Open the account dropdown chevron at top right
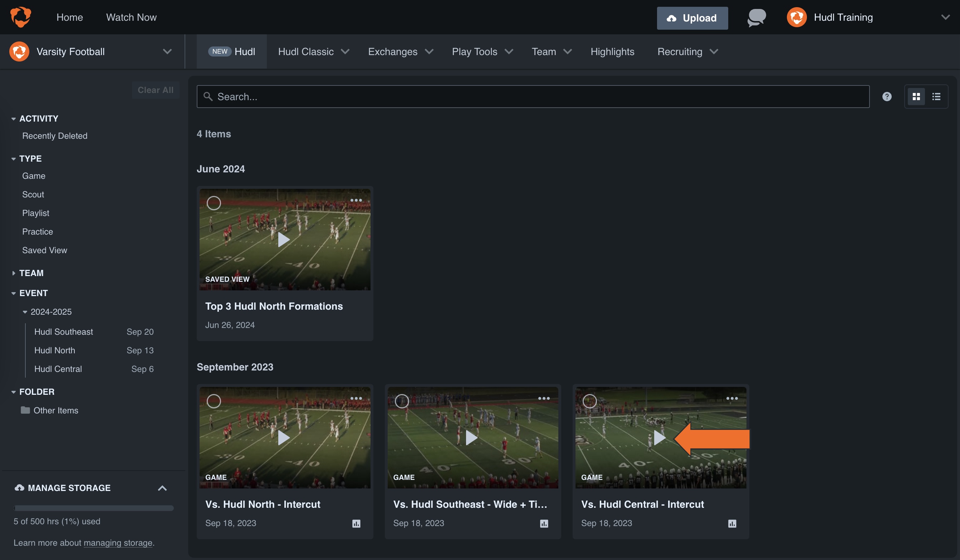 pos(946,17)
